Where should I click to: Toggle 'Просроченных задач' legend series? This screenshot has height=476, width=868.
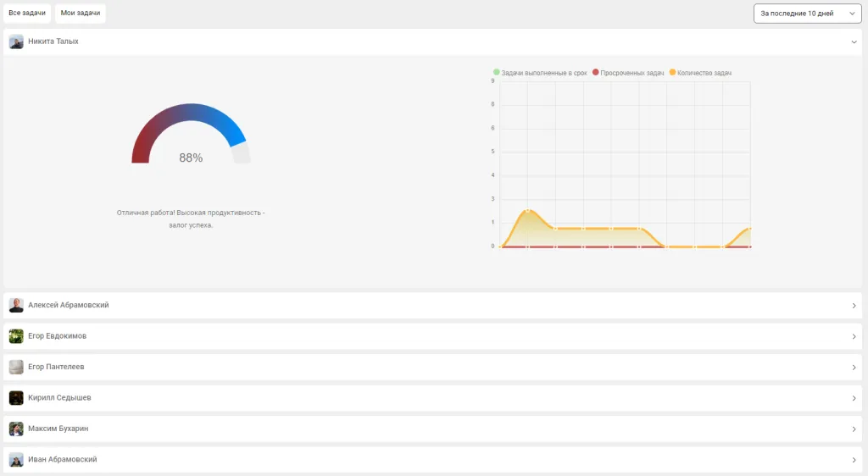tap(632, 73)
